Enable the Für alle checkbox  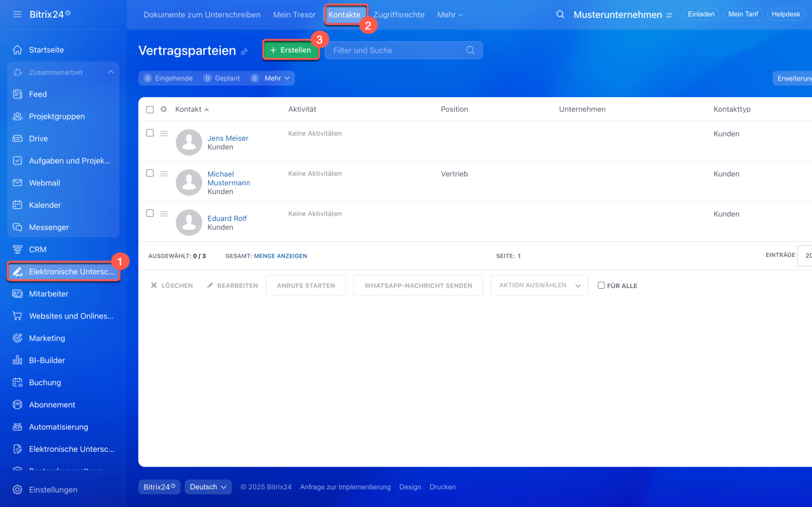pos(601,286)
